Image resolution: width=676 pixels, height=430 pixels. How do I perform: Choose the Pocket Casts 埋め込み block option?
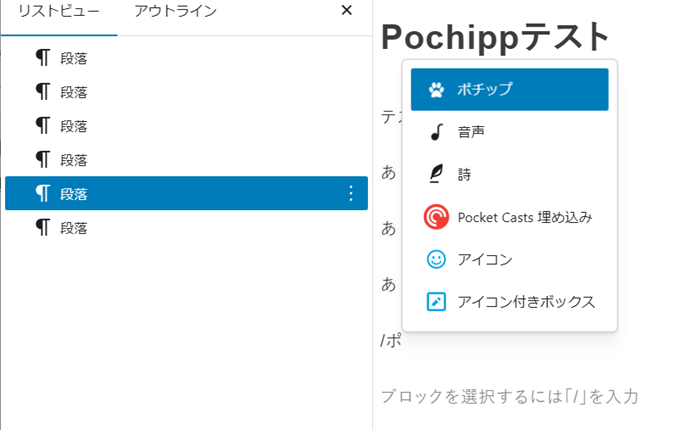click(525, 217)
